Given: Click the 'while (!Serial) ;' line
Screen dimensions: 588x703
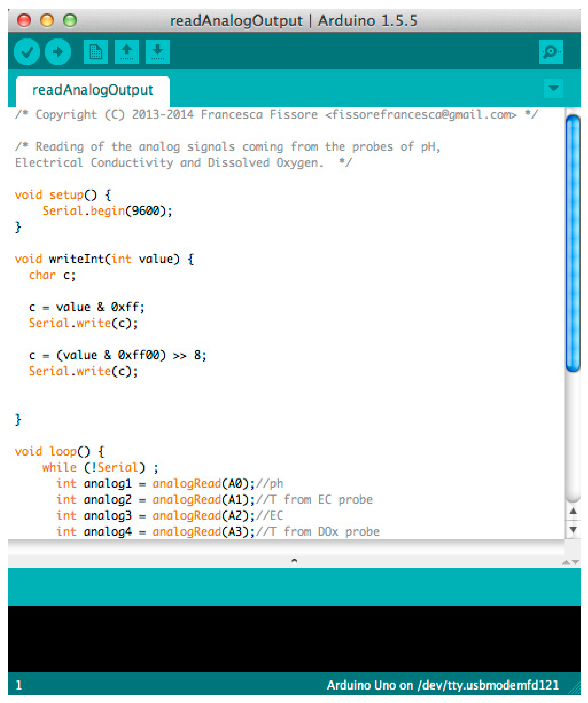Looking at the screenshot, I should (x=100, y=468).
